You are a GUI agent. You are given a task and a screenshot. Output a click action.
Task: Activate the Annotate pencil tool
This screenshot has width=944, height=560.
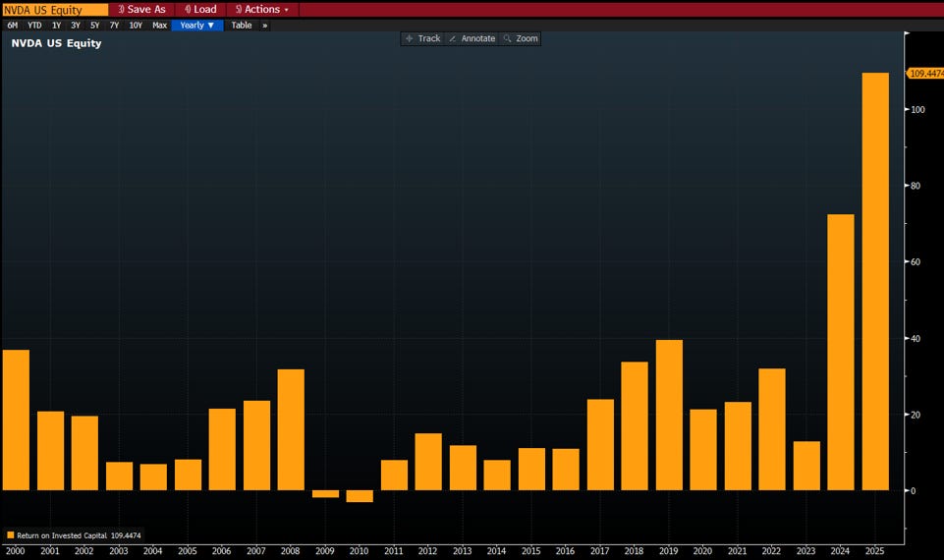tap(472, 38)
